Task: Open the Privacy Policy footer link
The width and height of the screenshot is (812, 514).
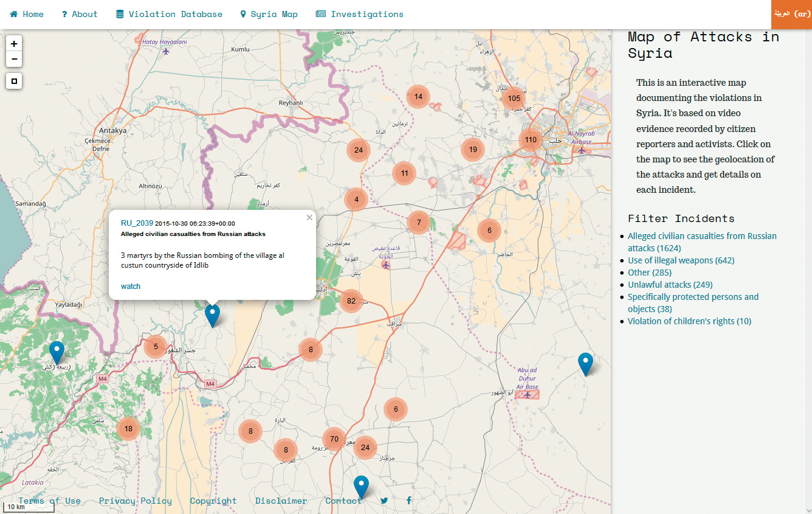Action: click(x=135, y=501)
